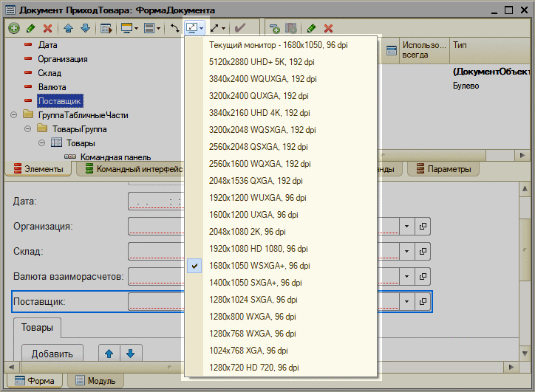Click the red X delete in right toolbar
Screen dimensions: 535x392
[x=328, y=28]
